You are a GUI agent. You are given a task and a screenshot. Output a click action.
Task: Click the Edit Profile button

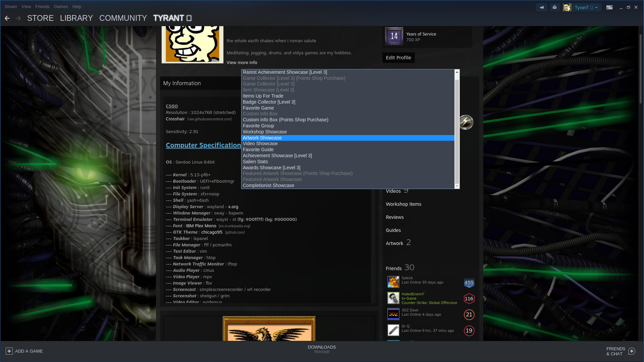(398, 58)
